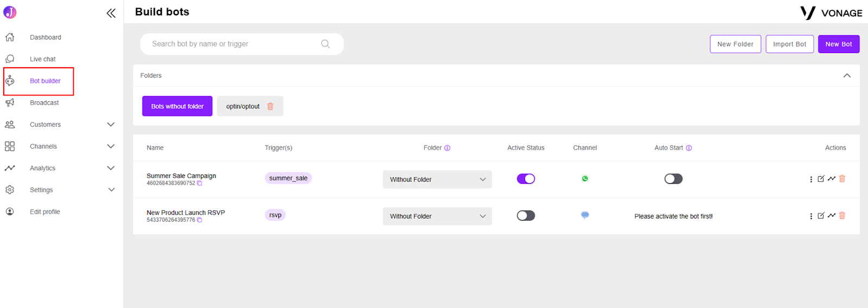
Task: Disable Summer Sale Campaign active status
Action: coord(526,179)
